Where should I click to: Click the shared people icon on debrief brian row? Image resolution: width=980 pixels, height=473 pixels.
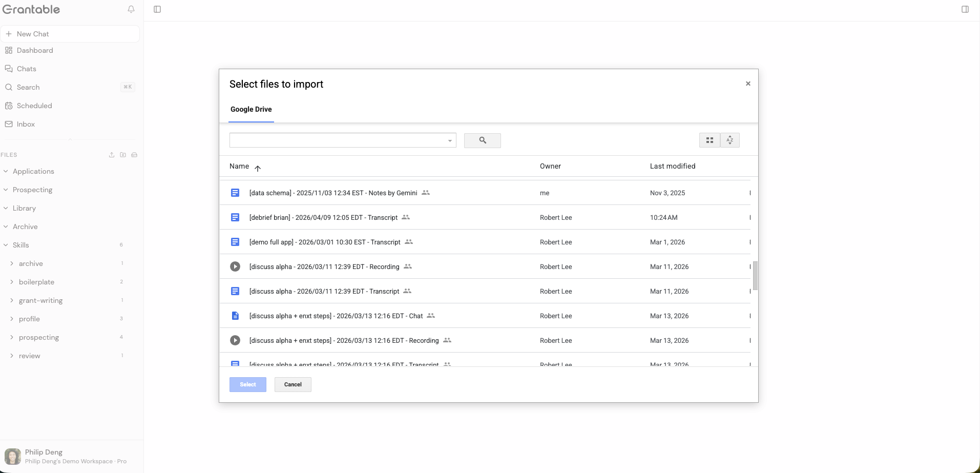(406, 217)
